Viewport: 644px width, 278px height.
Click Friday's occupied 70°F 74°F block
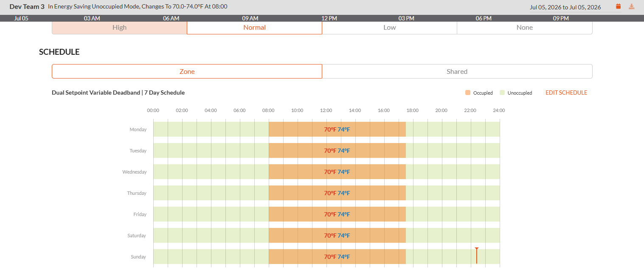tap(337, 214)
